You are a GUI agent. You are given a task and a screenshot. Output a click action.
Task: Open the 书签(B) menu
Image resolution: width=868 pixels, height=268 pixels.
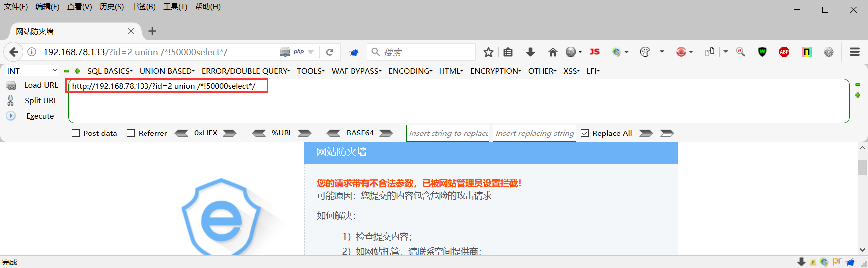coord(144,7)
